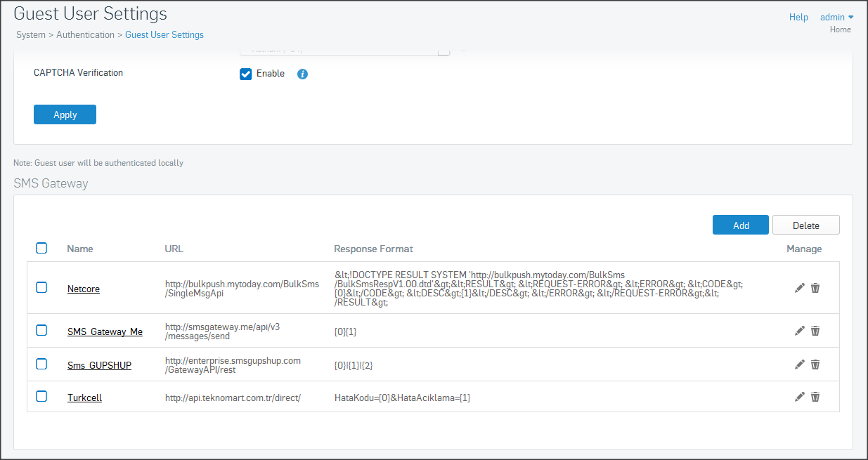Click the pencil icon for Sms_GUPSHUP
Screen dimensions: 868x460
(799, 364)
